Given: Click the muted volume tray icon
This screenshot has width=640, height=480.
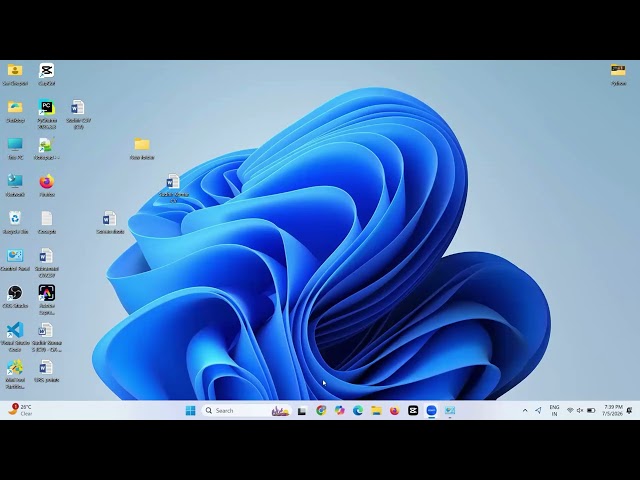Looking at the screenshot, I should click(x=580, y=411).
